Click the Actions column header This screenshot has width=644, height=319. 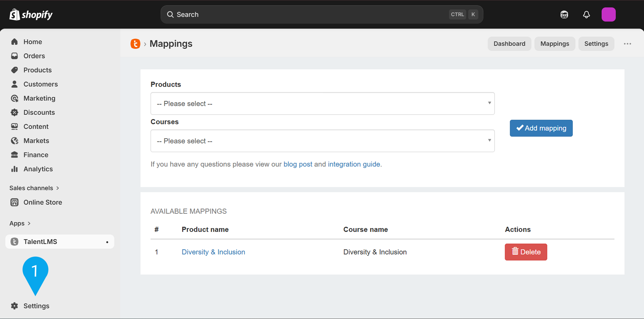tap(518, 229)
